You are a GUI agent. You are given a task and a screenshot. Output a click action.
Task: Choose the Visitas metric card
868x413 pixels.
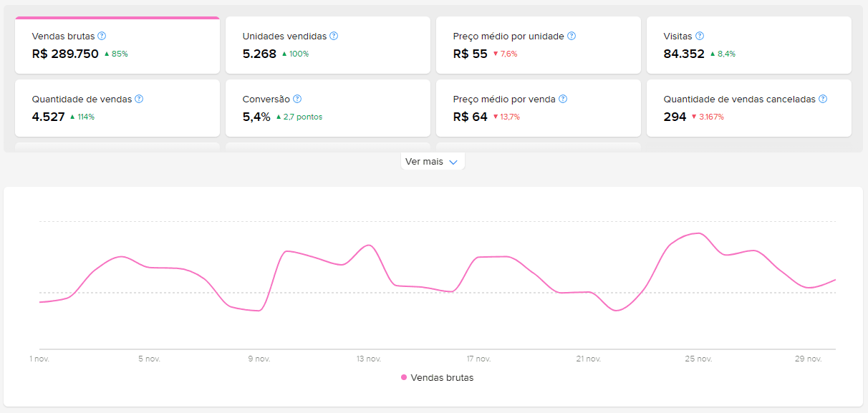[749, 45]
